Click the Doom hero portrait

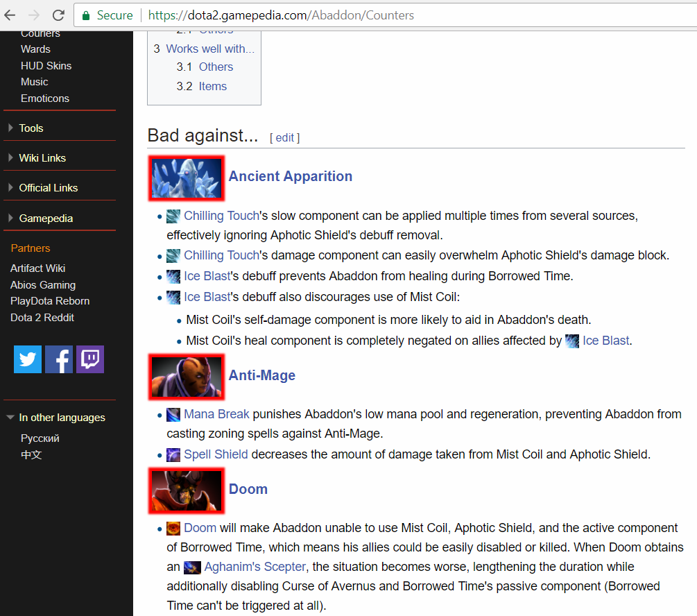(187, 490)
